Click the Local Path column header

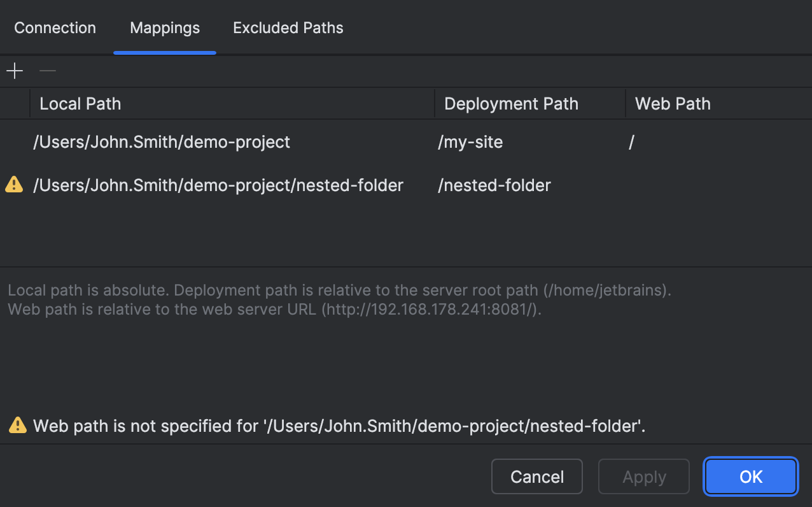coord(80,103)
